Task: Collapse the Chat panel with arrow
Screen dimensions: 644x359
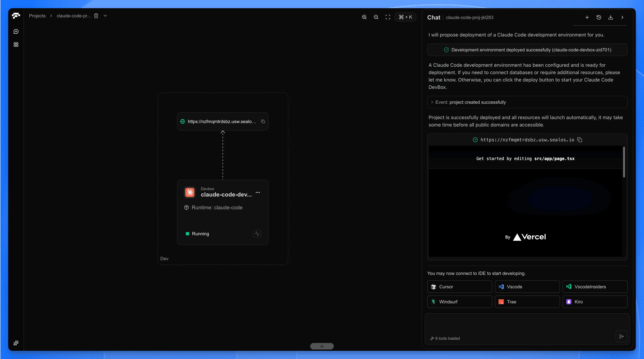Action: (x=622, y=17)
